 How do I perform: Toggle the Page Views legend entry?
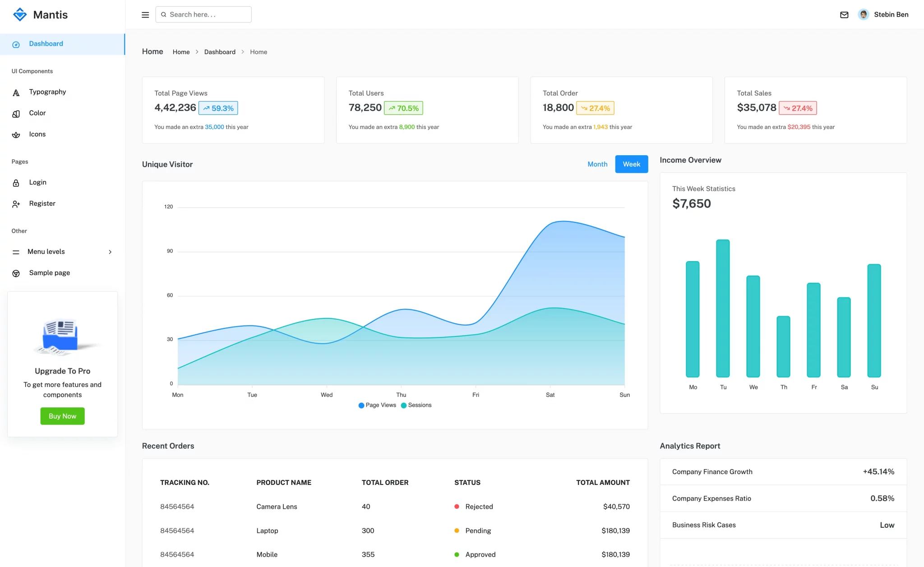(x=377, y=405)
